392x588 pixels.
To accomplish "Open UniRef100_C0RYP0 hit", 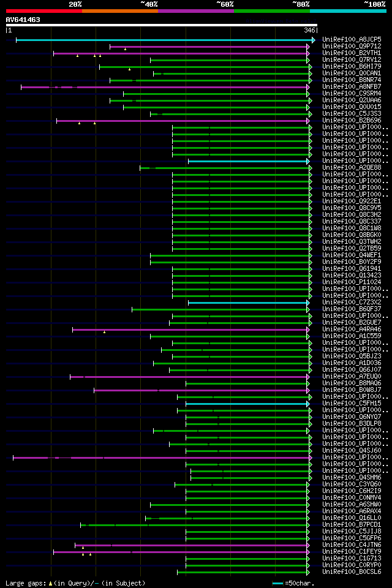I will [x=352, y=565].
